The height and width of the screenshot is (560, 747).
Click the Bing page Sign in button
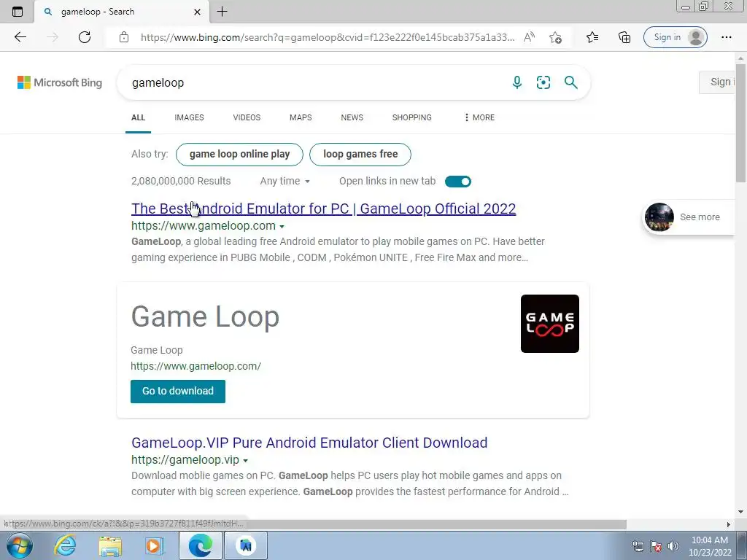pos(717,82)
